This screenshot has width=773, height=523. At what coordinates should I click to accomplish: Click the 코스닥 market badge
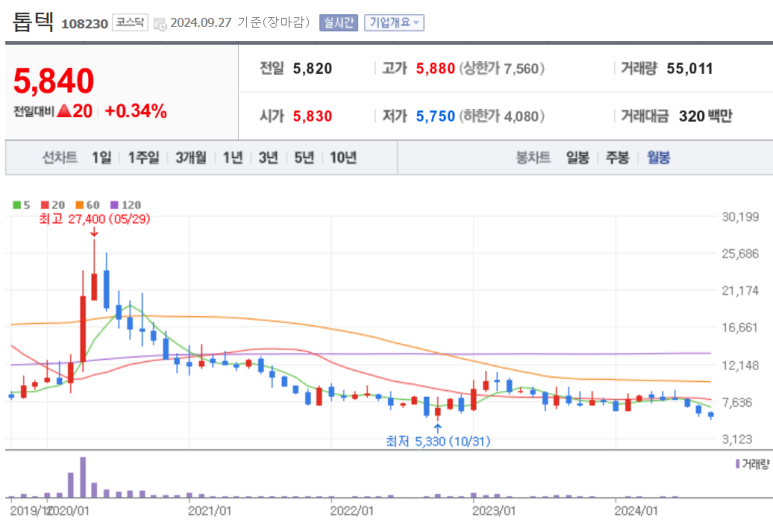point(130,23)
